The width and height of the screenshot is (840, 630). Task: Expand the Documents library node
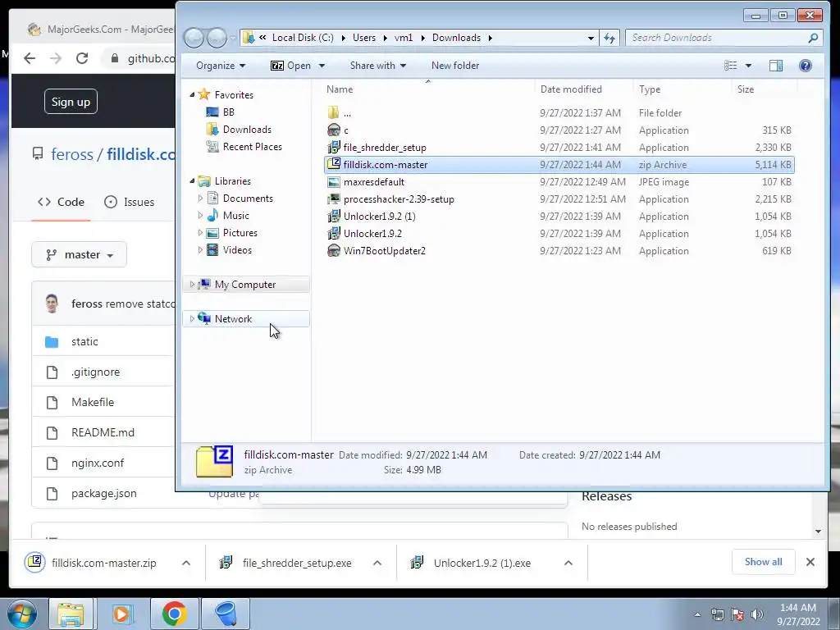click(200, 199)
